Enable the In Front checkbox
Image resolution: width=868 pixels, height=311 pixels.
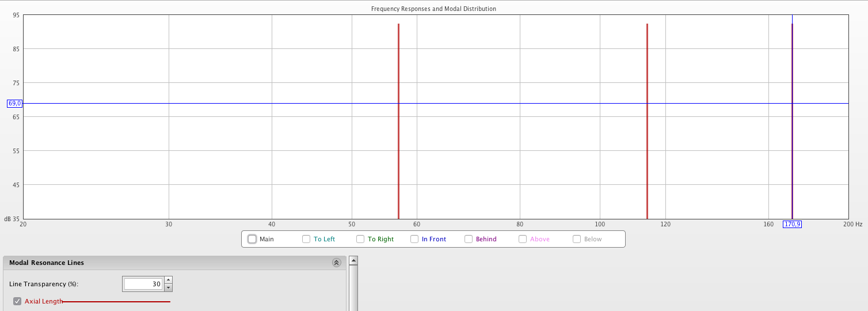tap(414, 239)
